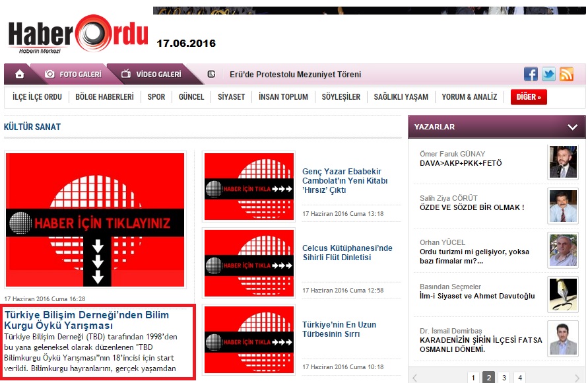Open Video Galeri tab
This screenshot has height=383, width=588.
[x=151, y=75]
